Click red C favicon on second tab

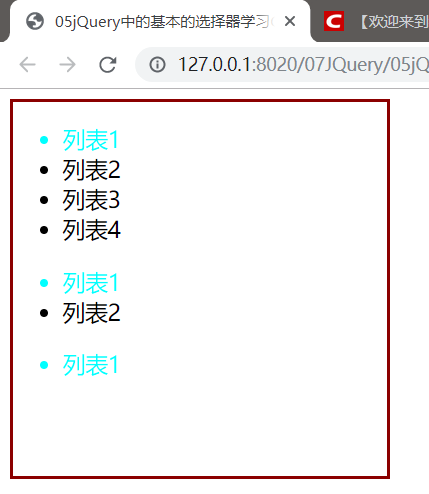coord(334,21)
